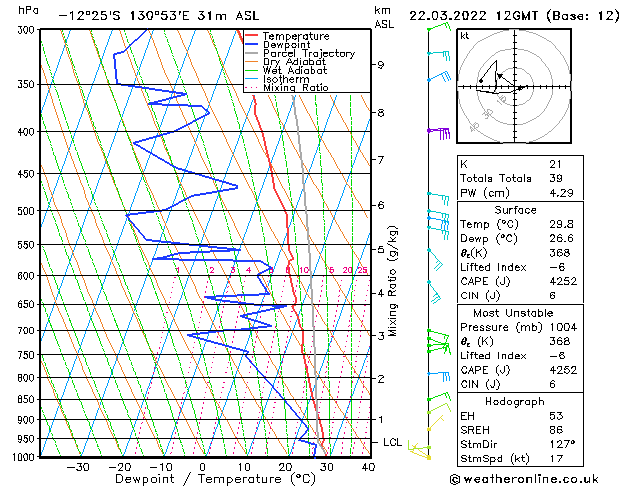The height and width of the screenshot is (486, 629).
Task: Click the StmSpd (kt) value 17
Action: point(556,458)
